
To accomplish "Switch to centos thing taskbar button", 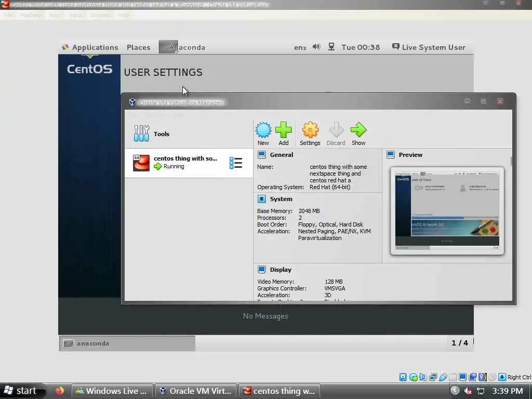I will [280, 391].
